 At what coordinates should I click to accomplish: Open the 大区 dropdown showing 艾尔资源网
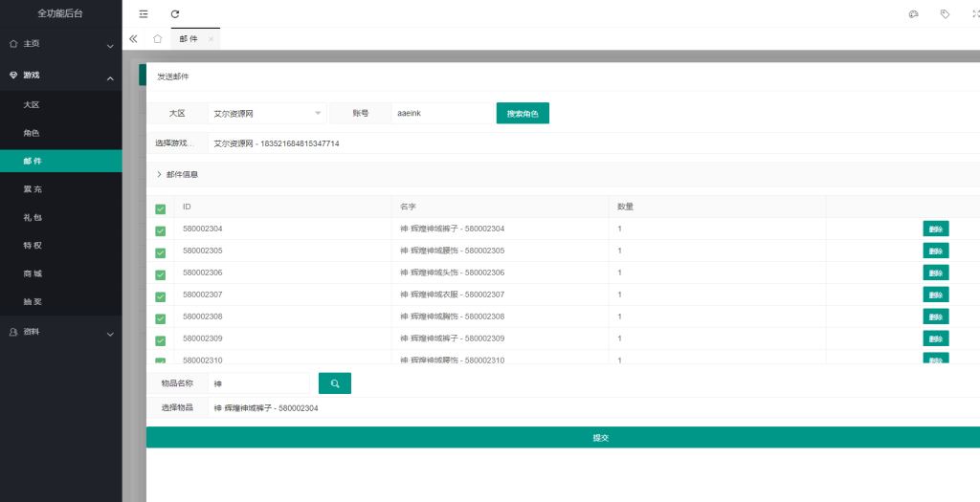pos(267,114)
